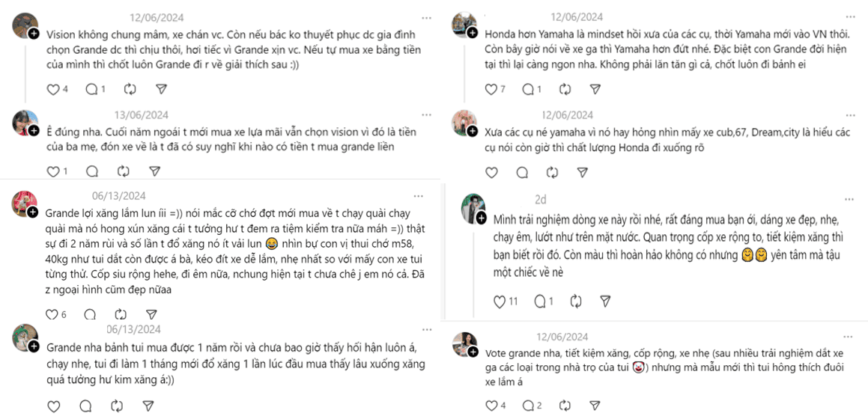Share the "Ê đúng nha" reply

(154, 171)
